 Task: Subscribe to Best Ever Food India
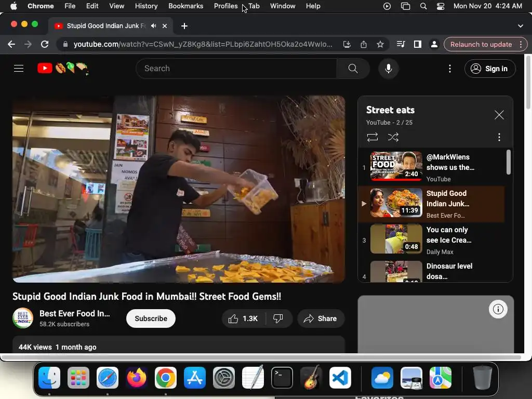point(151,318)
